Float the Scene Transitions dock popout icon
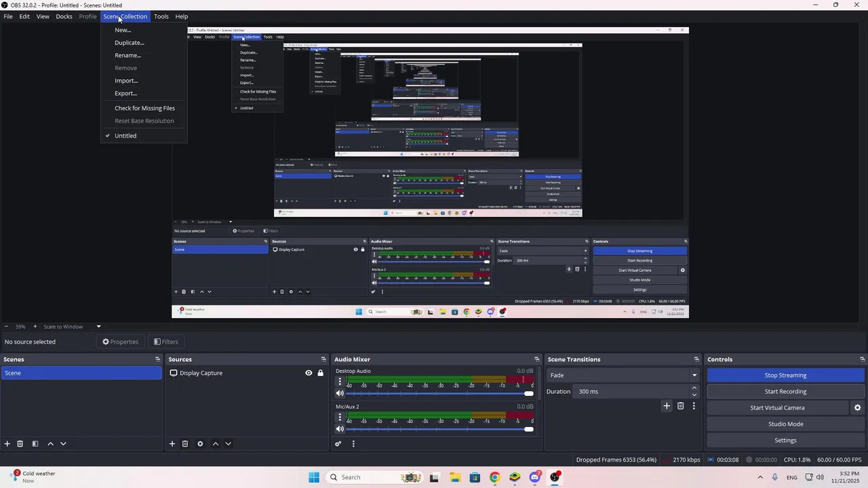868x488 pixels. pos(696,359)
